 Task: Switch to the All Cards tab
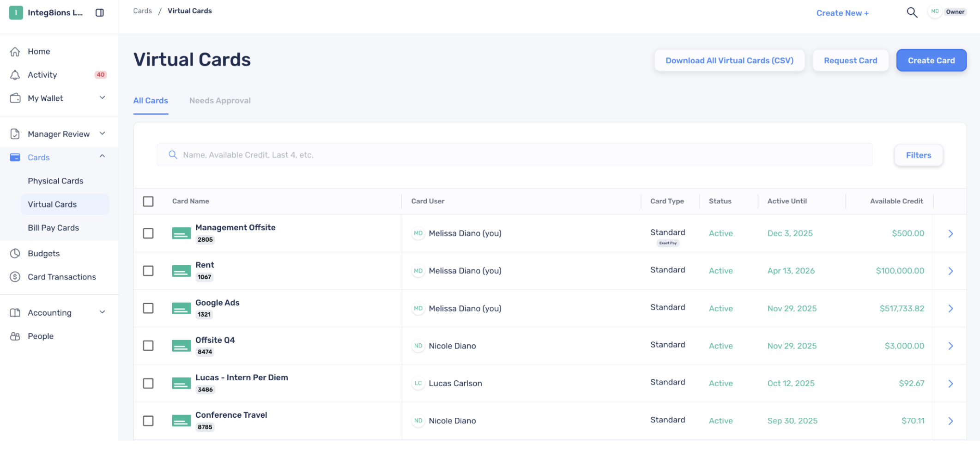point(151,101)
